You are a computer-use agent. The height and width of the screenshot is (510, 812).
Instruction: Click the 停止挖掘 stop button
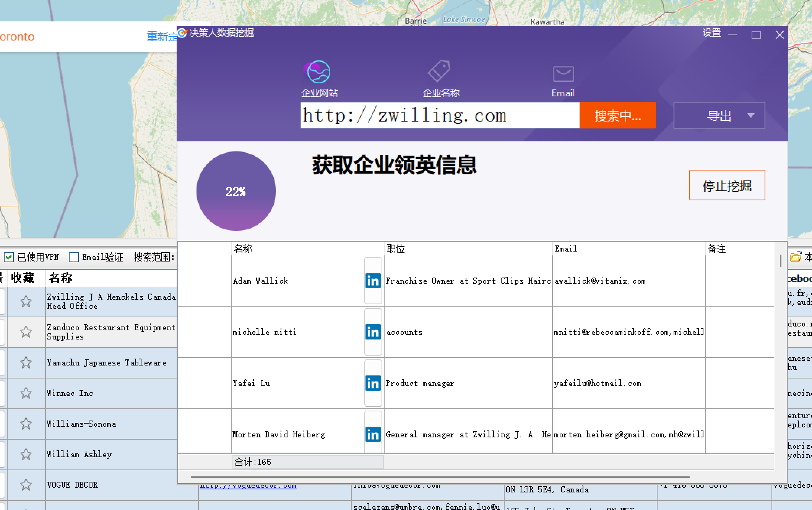(727, 185)
